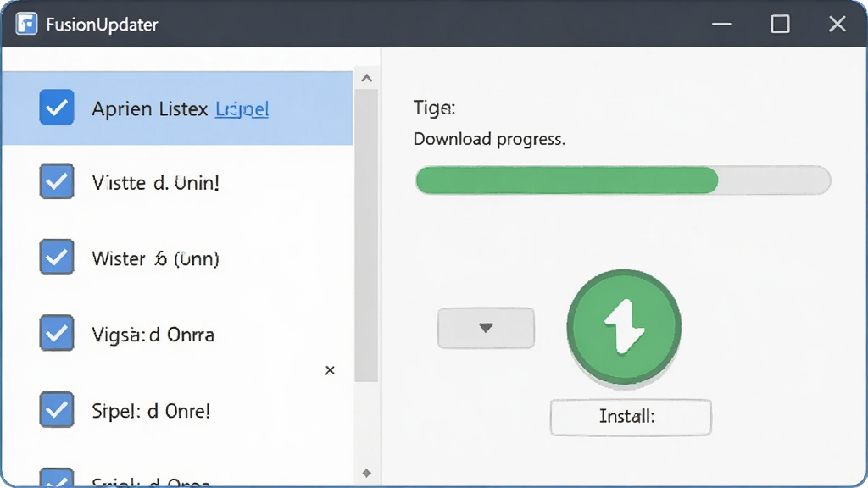Close the FusionUpdater window

tap(837, 24)
